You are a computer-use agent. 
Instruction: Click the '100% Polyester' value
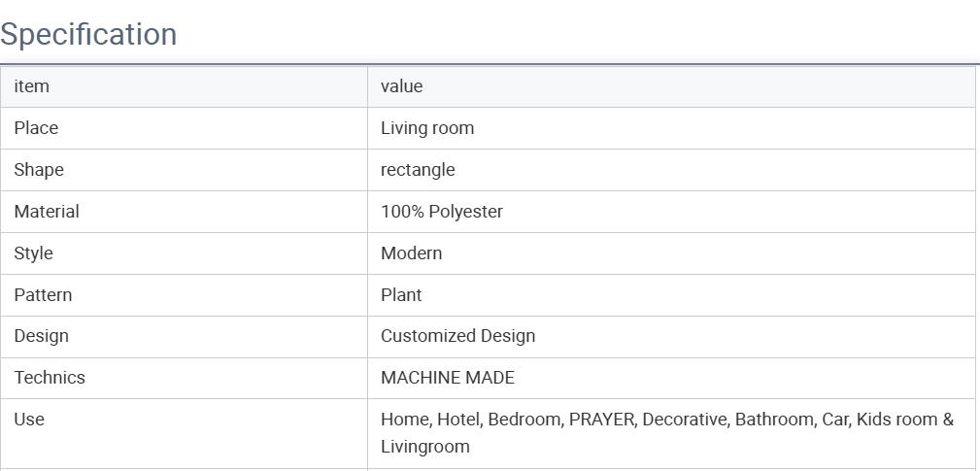(x=442, y=212)
